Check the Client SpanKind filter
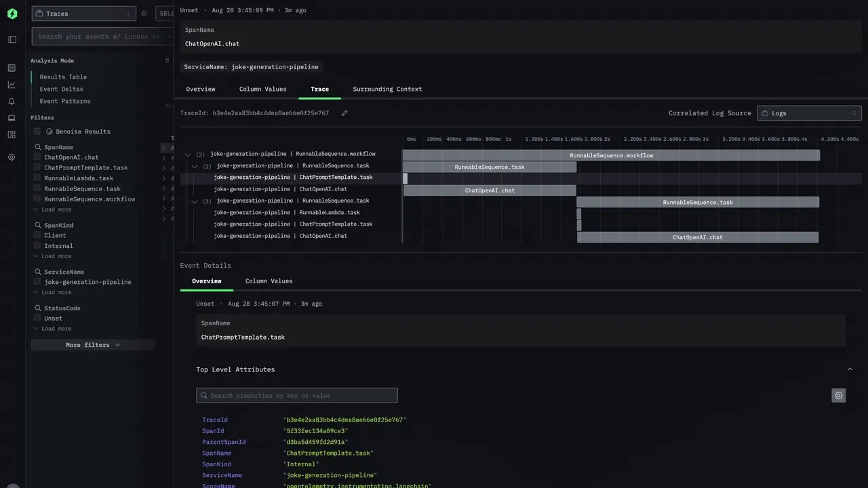 37,235
